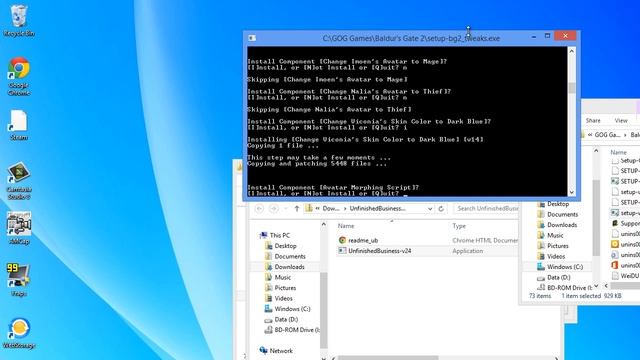Viewport: 640px width, 360px height.
Task: Click the UnfinishedBusiness... breadcrumb segment
Action: coord(378,209)
